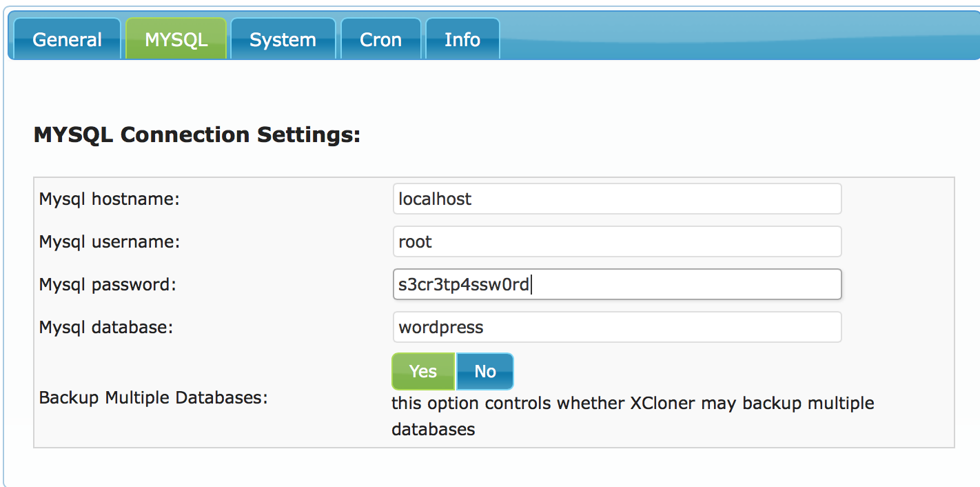Disable Backup Multiple Databases with No
980x487 pixels.
[484, 372]
